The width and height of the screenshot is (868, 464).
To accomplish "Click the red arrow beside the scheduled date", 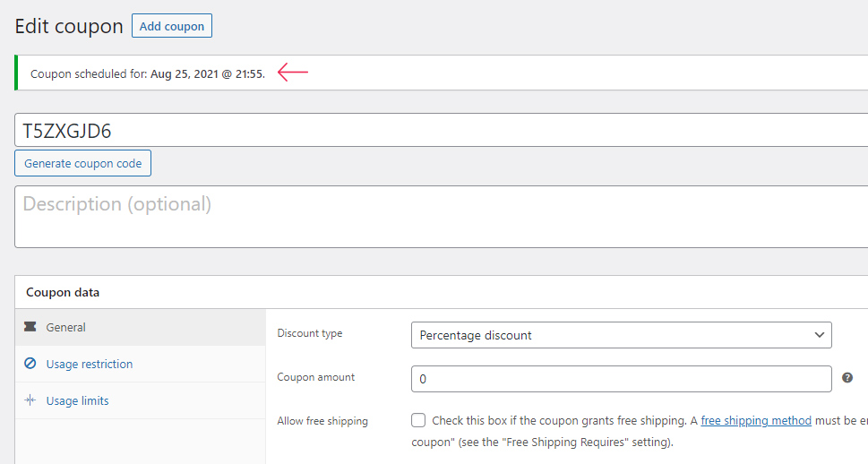I will [x=293, y=73].
